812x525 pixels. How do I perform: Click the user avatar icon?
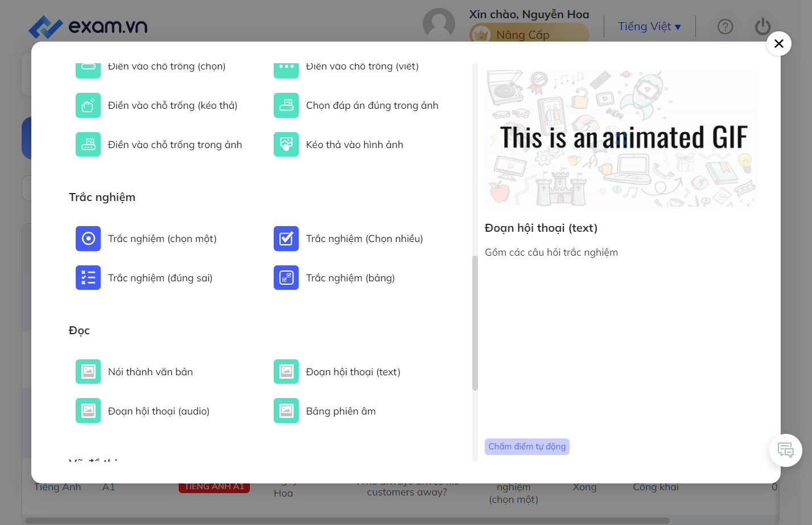pyautogui.click(x=439, y=24)
